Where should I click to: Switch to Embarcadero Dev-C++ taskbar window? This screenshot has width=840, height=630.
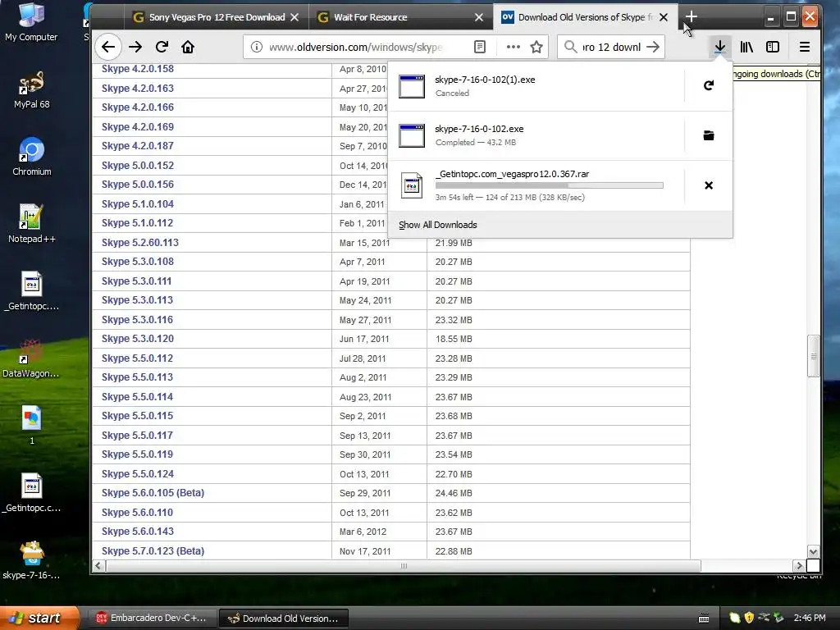(151, 619)
